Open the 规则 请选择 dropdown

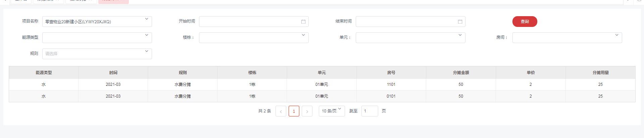97,54
